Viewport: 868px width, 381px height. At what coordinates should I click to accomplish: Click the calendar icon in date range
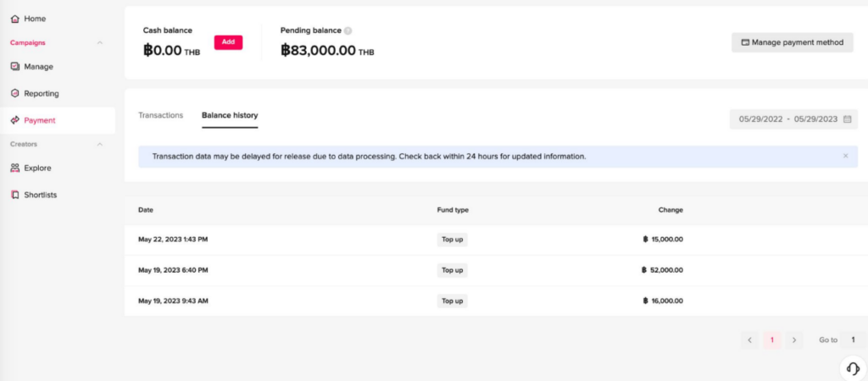click(x=847, y=119)
